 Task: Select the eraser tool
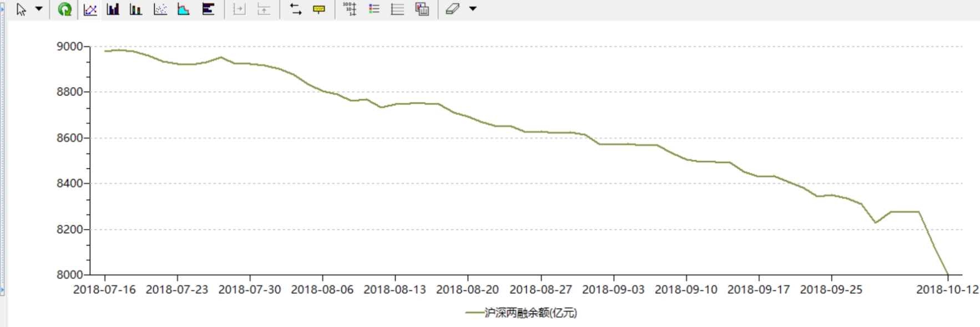click(453, 9)
